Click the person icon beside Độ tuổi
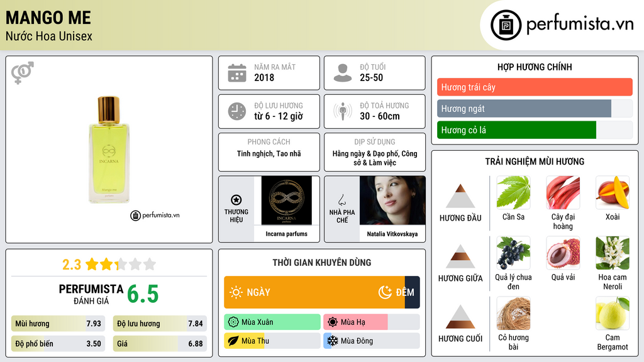 (343, 73)
